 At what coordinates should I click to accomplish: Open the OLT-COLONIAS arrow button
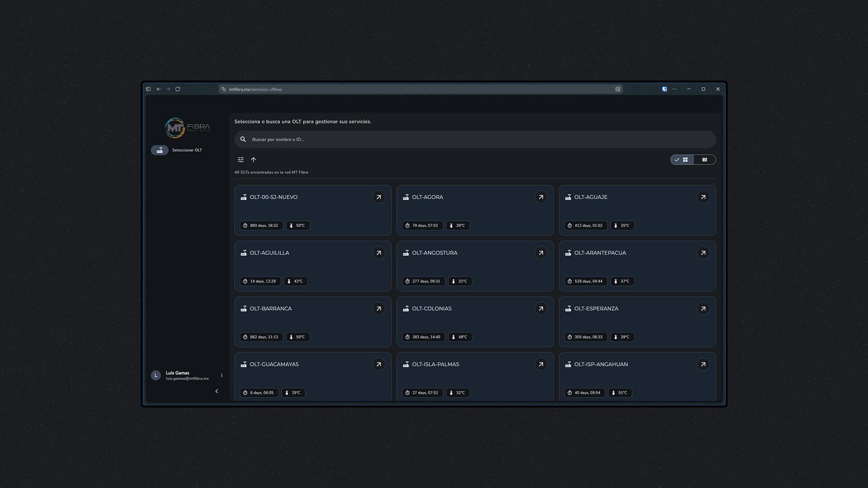(x=541, y=309)
